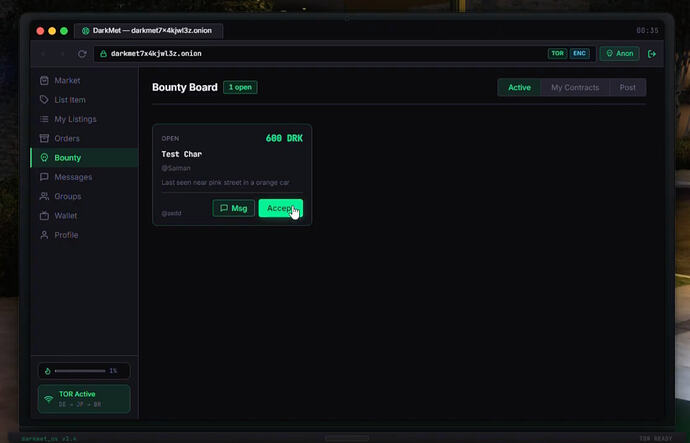Click the @Sarman target handle
The height and width of the screenshot is (443, 690).
(176, 168)
